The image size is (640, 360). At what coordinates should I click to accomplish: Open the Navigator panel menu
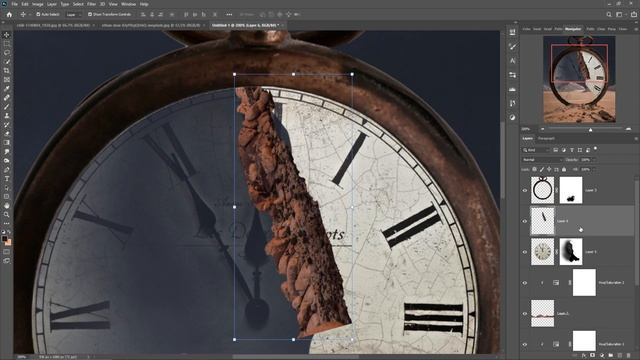click(x=636, y=29)
